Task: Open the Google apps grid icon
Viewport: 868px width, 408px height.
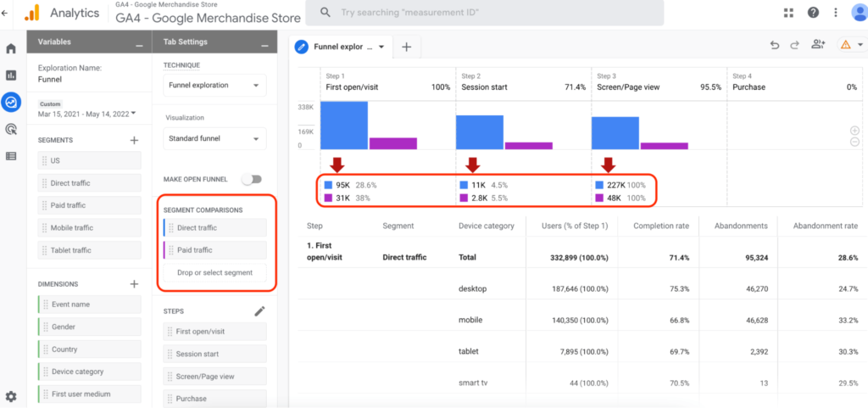Action: (x=789, y=12)
